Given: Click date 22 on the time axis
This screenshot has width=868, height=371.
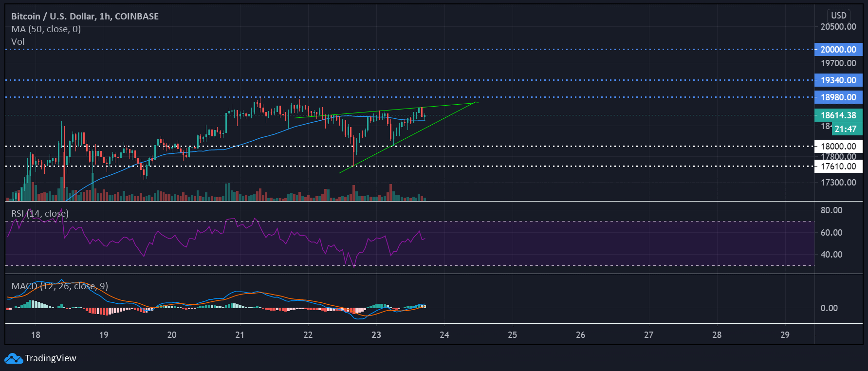Looking at the screenshot, I should pos(308,335).
